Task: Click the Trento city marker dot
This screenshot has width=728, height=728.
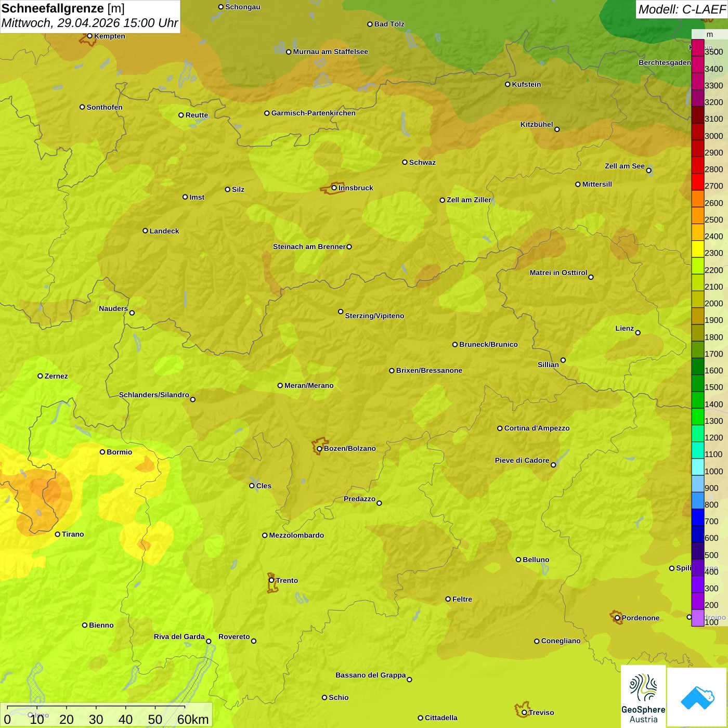Action: coord(271,580)
